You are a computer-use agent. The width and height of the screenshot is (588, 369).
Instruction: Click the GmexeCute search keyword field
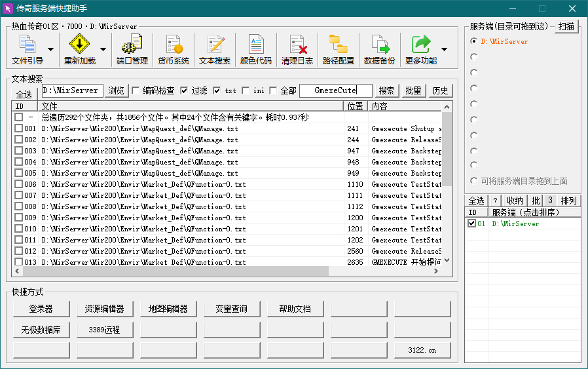coord(335,90)
